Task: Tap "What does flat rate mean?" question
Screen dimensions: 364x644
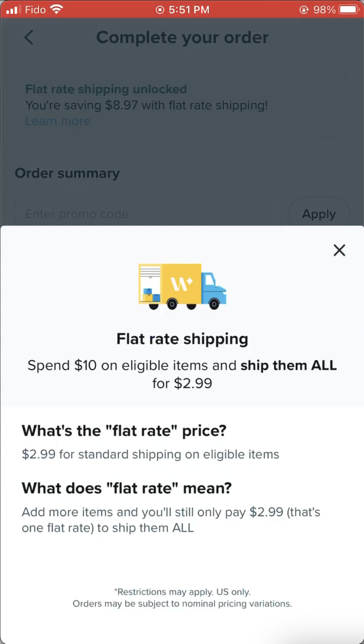Action: (x=127, y=488)
